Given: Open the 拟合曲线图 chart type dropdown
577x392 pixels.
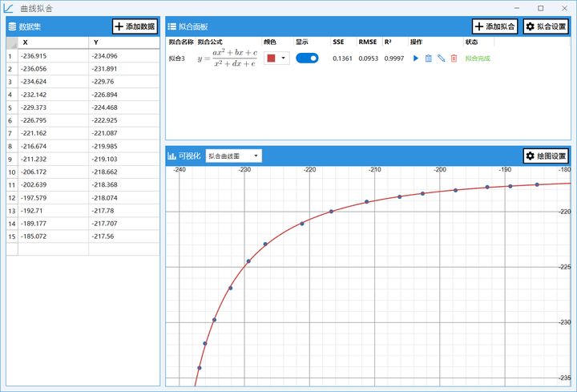Looking at the screenshot, I should 234,156.
